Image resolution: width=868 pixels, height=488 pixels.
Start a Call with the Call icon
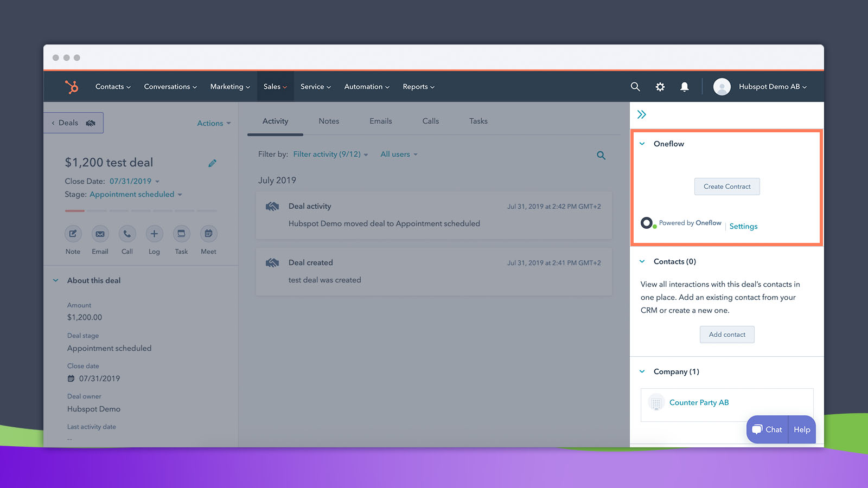[127, 234]
